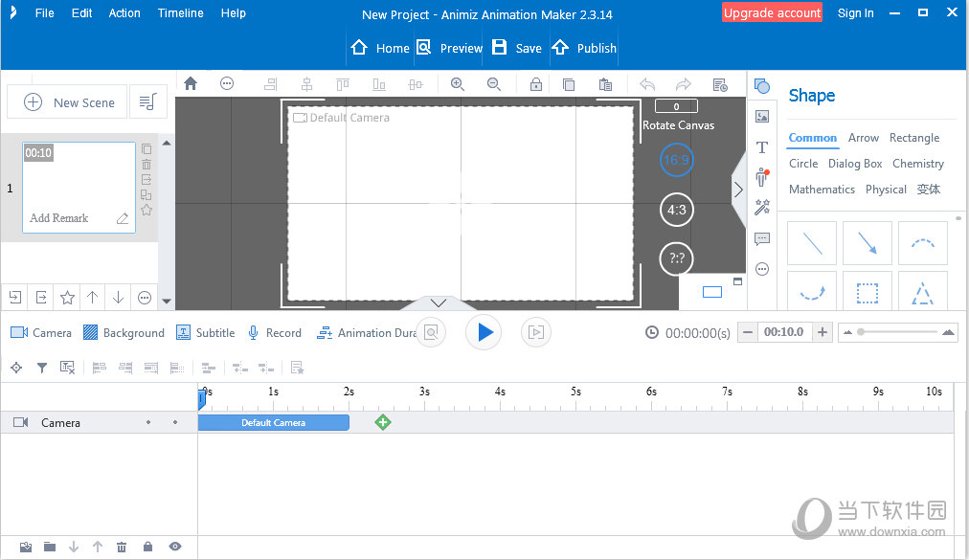Click the Sign In link

point(855,13)
